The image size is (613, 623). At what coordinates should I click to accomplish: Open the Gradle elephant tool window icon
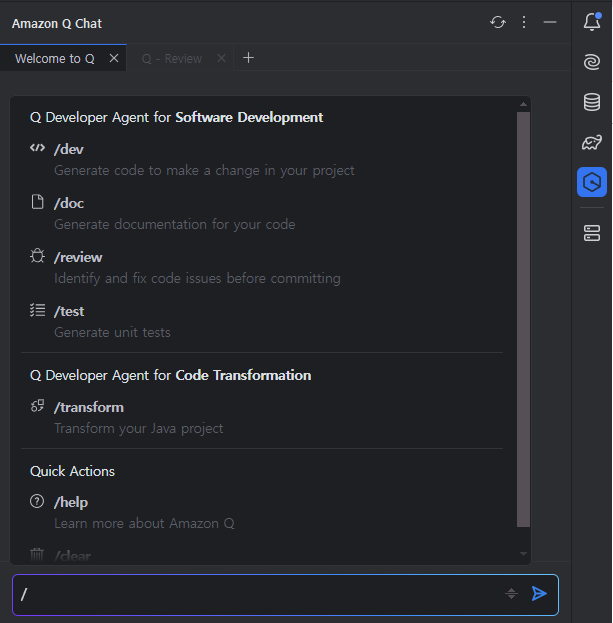[592, 142]
